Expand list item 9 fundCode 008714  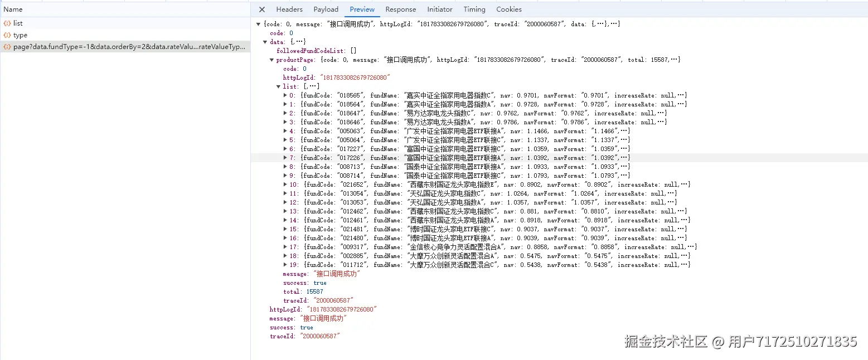click(285, 176)
